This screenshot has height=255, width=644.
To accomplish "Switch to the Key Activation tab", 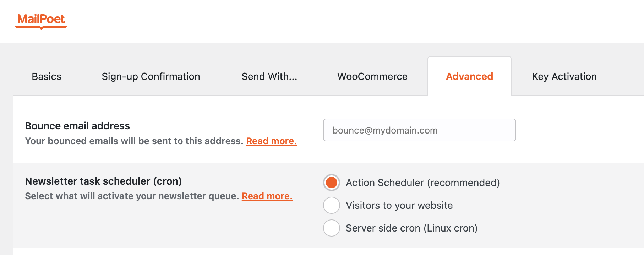I will pos(564,77).
